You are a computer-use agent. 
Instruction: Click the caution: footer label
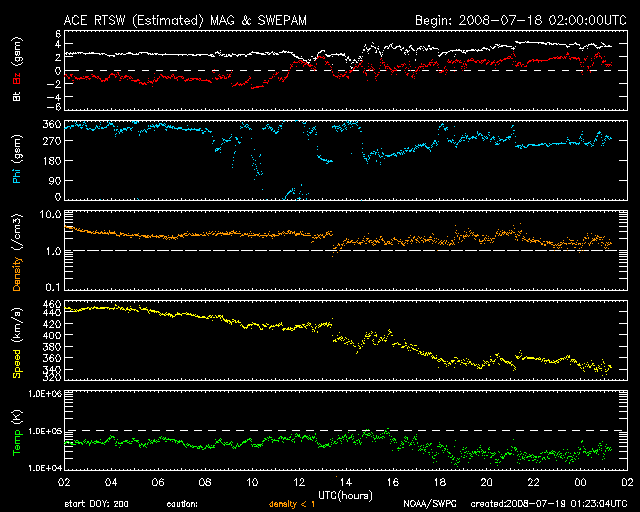click(182, 504)
